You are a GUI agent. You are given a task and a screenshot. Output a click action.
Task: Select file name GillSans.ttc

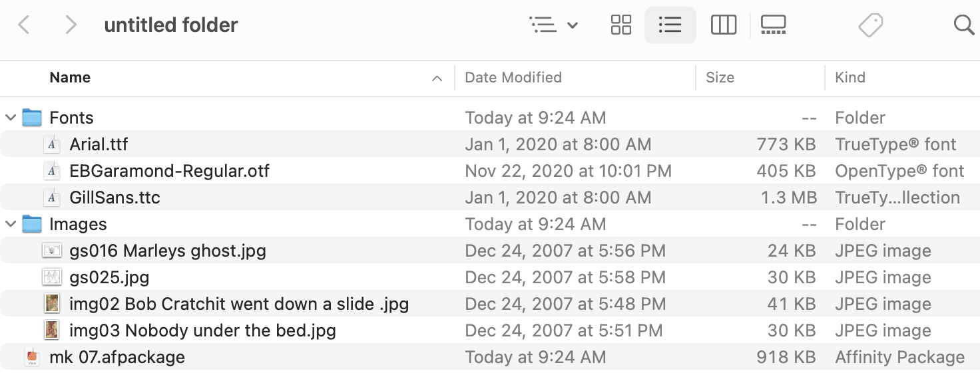click(115, 197)
